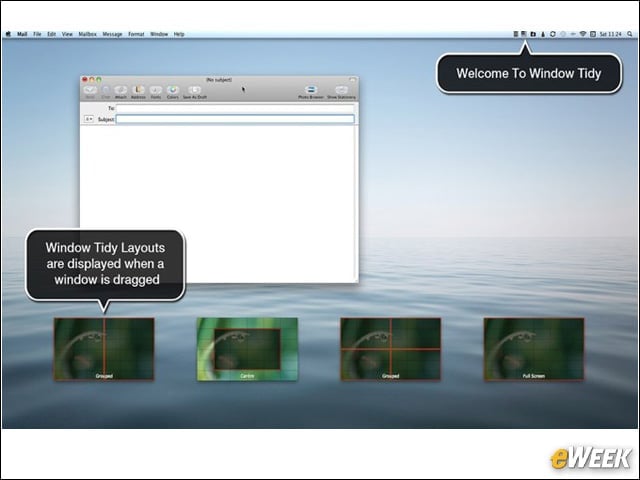Open the Apple menu
Viewport: 640px width, 480px height.
click(x=8, y=34)
